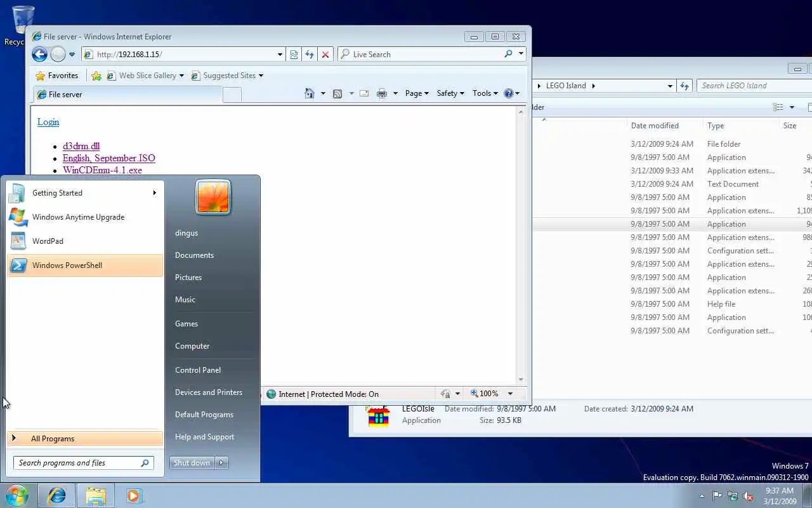This screenshot has width=812, height=508.
Task: Click the Windows Media Player taskbar icon
Action: (x=134, y=495)
